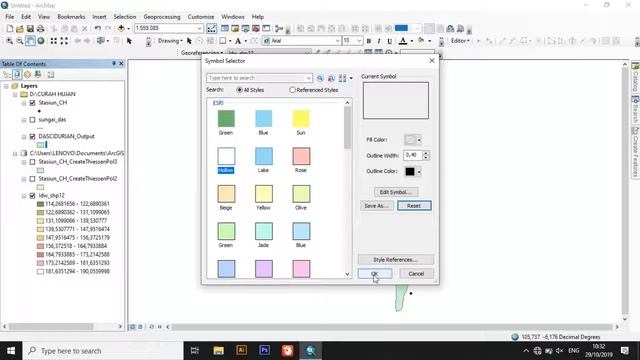Toggle Stasiun_CH_CreateThiessenPol3 layer checkbox
The width and height of the screenshot is (640, 360).
(x=33, y=162)
